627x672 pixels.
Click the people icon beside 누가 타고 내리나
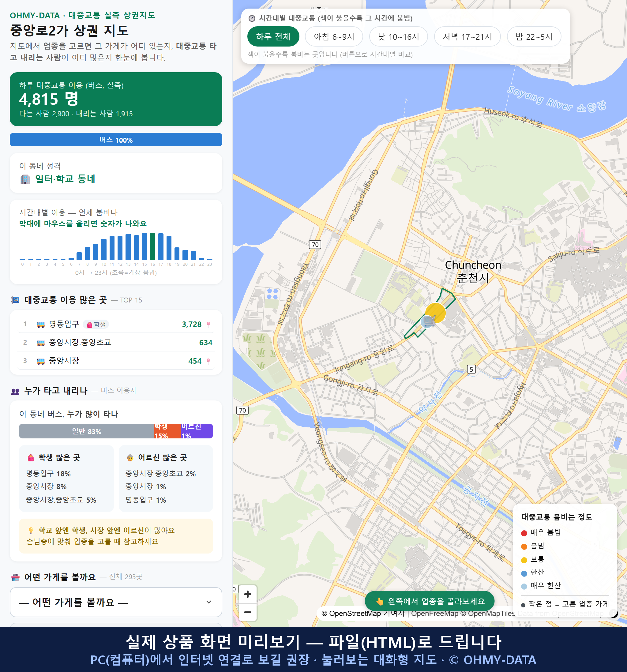click(x=15, y=391)
